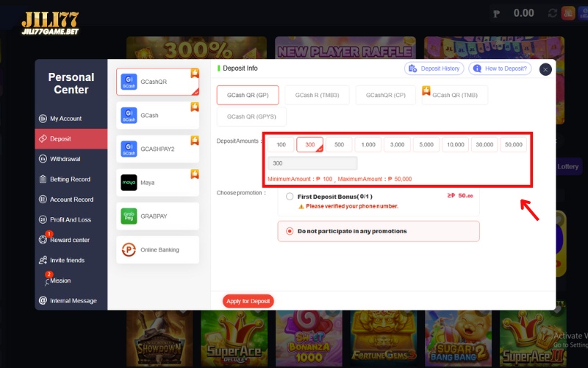This screenshot has width=588, height=368.
Task: Switch to GCash R (TMB3) channel
Action: click(x=317, y=96)
